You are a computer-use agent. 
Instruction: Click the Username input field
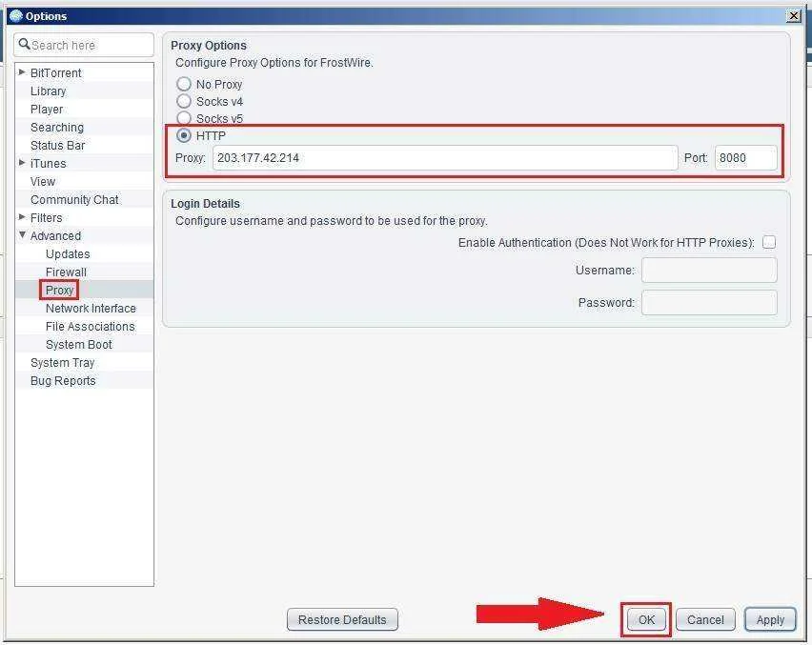(x=709, y=270)
